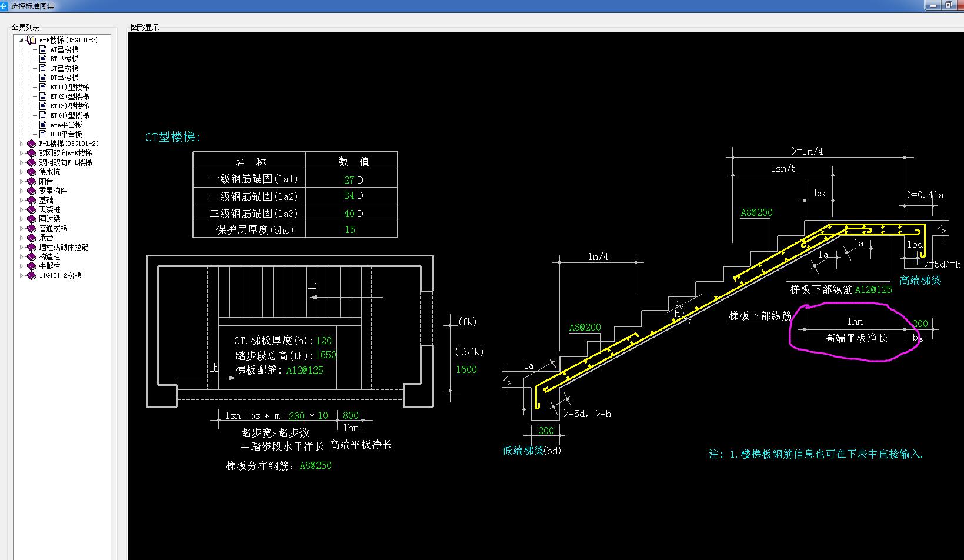964x560 pixels.
Task: Expand the 11G101-2楼梯 tree node
Action: (22, 275)
